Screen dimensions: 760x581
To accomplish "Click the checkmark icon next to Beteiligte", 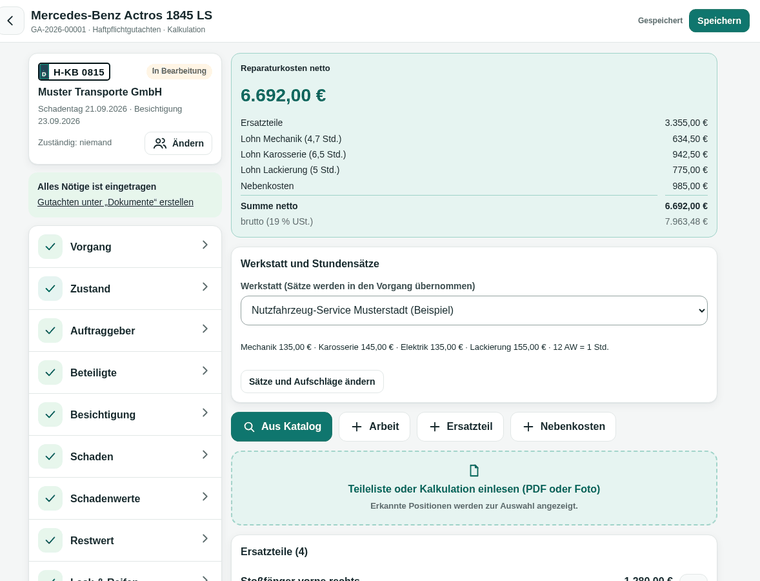I will click(x=50, y=373).
